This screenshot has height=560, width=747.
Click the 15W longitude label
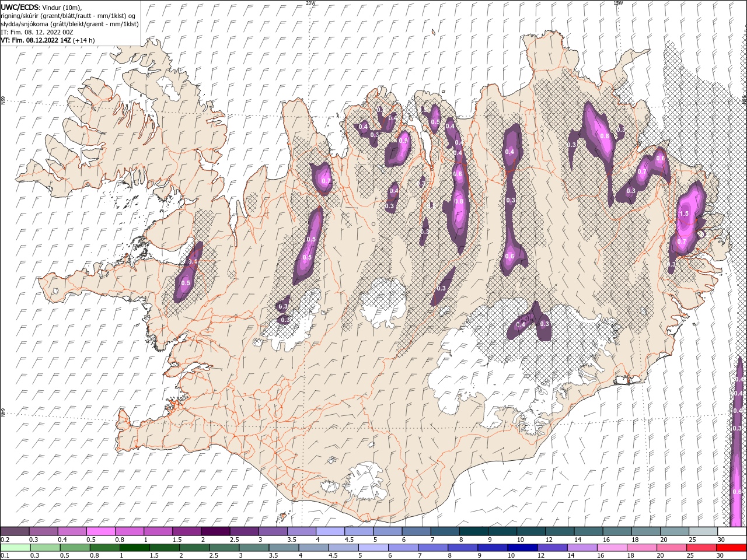tap(618, 3)
